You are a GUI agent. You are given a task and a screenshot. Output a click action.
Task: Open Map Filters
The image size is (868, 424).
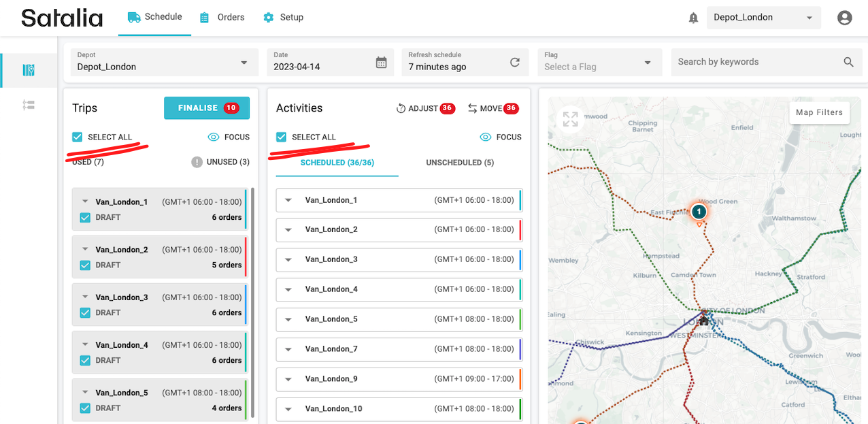(819, 112)
